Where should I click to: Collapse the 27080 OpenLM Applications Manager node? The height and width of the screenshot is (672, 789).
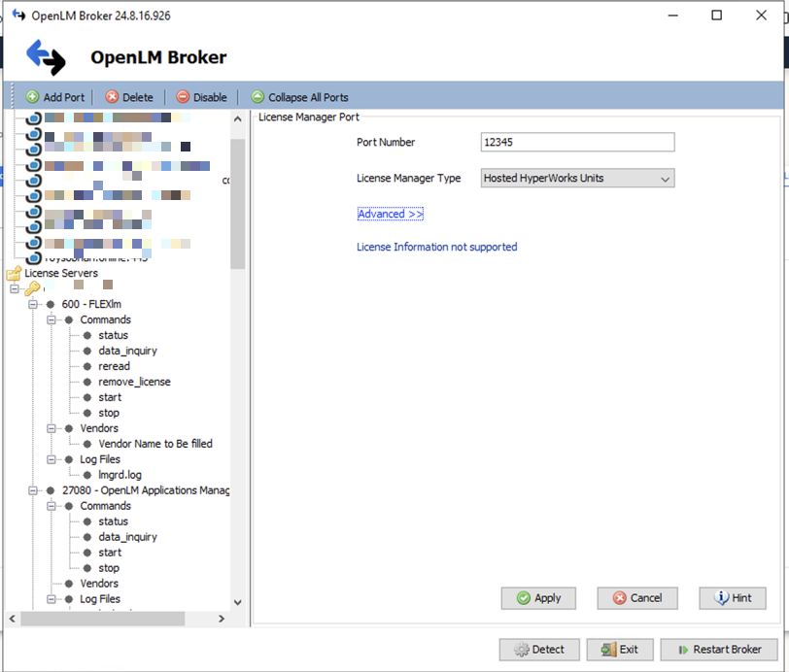[35, 490]
